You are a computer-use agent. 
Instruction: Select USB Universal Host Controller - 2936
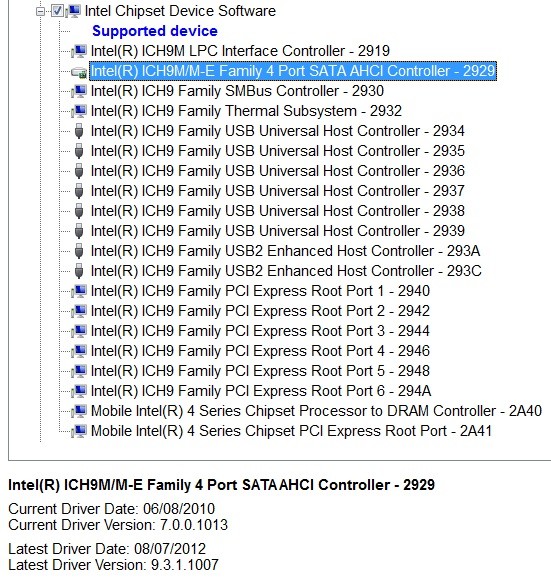278,171
